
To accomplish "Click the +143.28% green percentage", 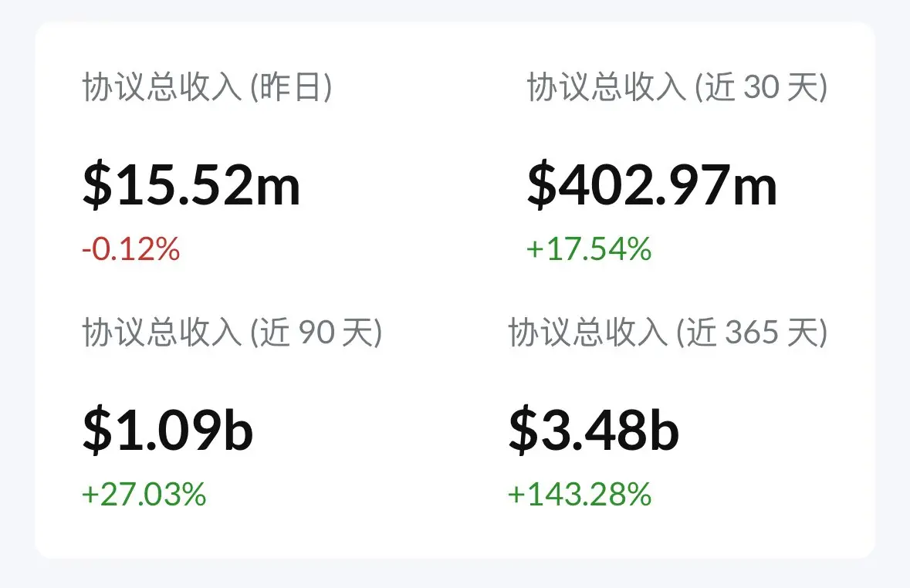I will pyautogui.click(x=580, y=495).
